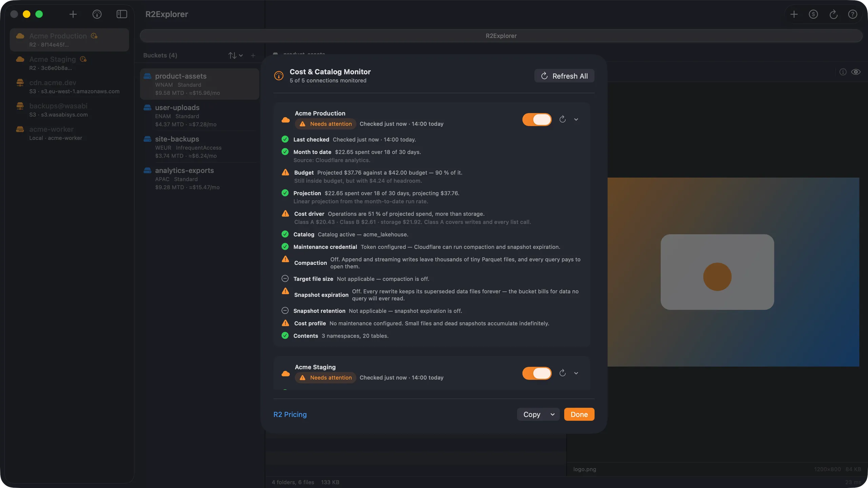Click the Cost driver warning triangle icon
The width and height of the screenshot is (868, 488).
(x=285, y=213)
